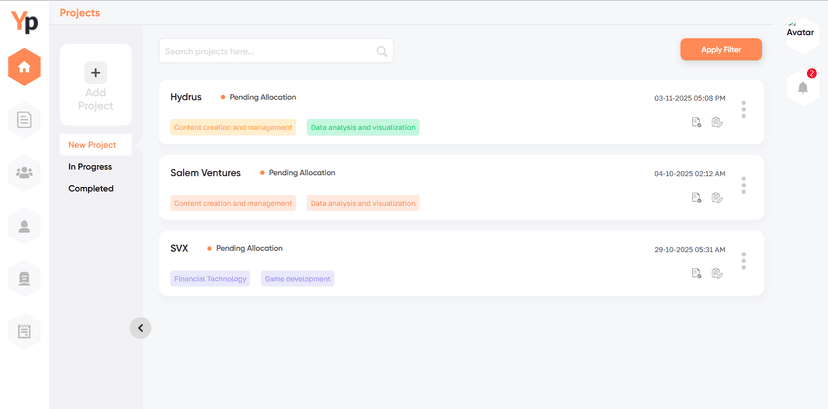This screenshot has height=409, width=828.
Task: Open the Avatar profile picture
Action: [x=800, y=32]
